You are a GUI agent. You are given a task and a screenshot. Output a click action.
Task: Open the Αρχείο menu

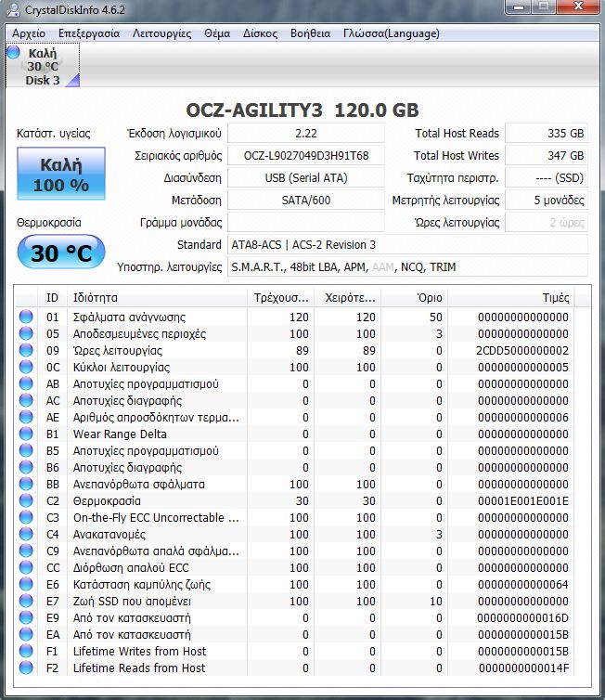click(29, 33)
